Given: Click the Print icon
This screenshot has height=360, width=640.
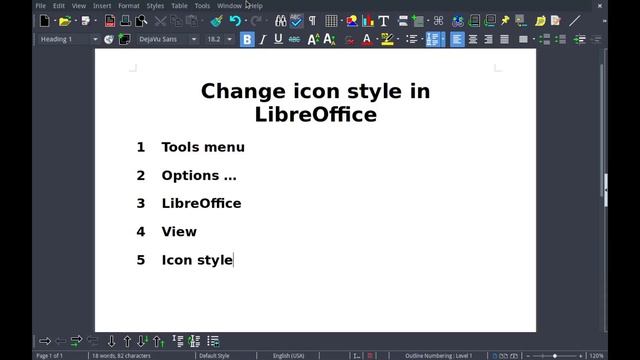Looking at the screenshot, I should 125,21.
